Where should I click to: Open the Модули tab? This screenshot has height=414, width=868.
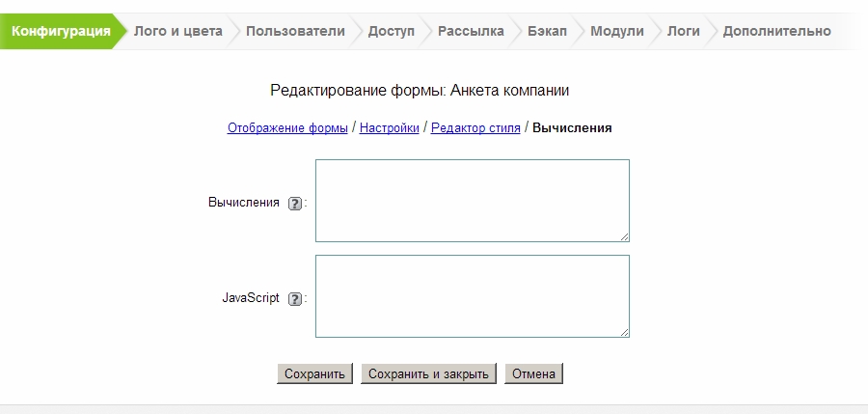[616, 31]
